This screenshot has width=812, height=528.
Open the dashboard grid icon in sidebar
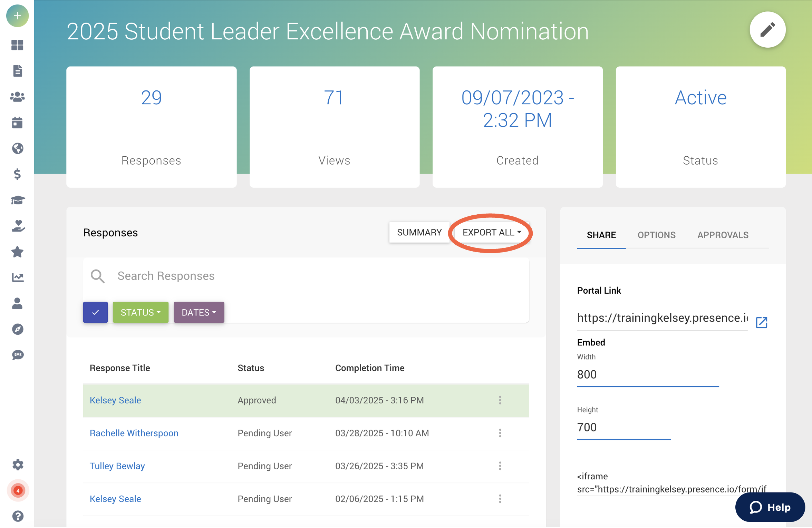point(17,45)
